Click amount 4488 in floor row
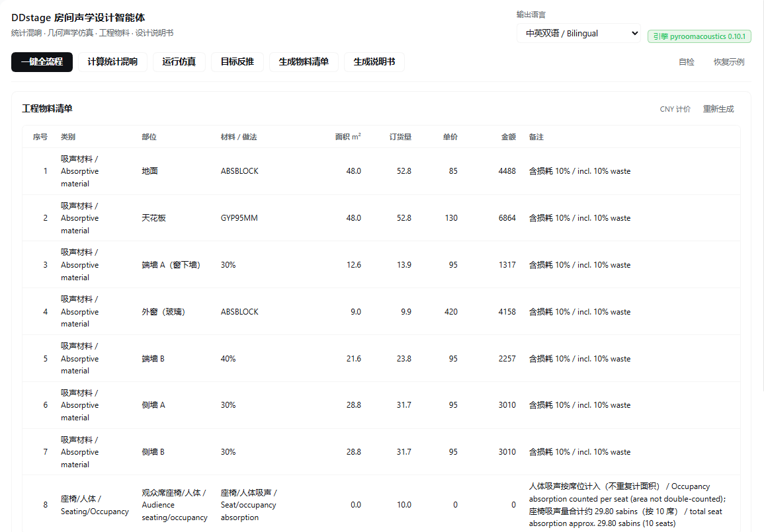Screen dimensions: 764x532 tap(507, 171)
